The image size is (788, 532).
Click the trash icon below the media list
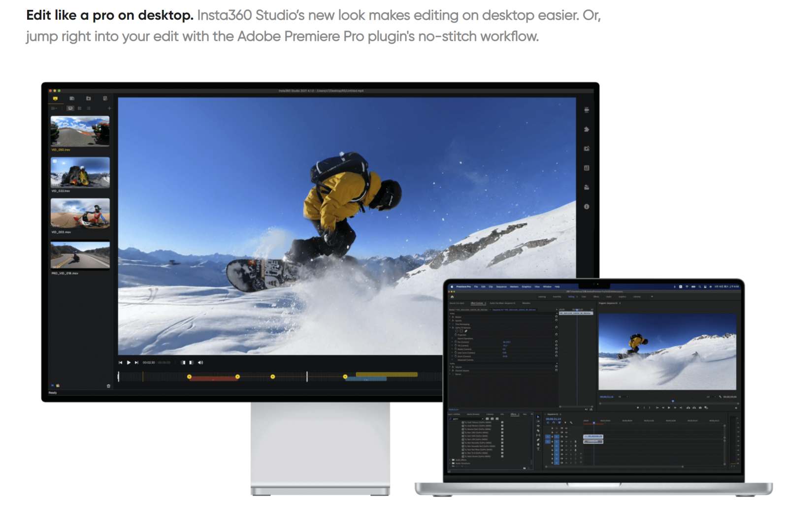pos(108,386)
